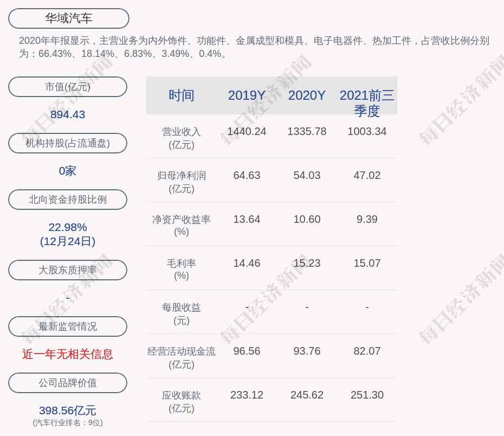Select the 2019Y revenue value 1440.24
This screenshot has height=436, width=504.
tap(247, 131)
